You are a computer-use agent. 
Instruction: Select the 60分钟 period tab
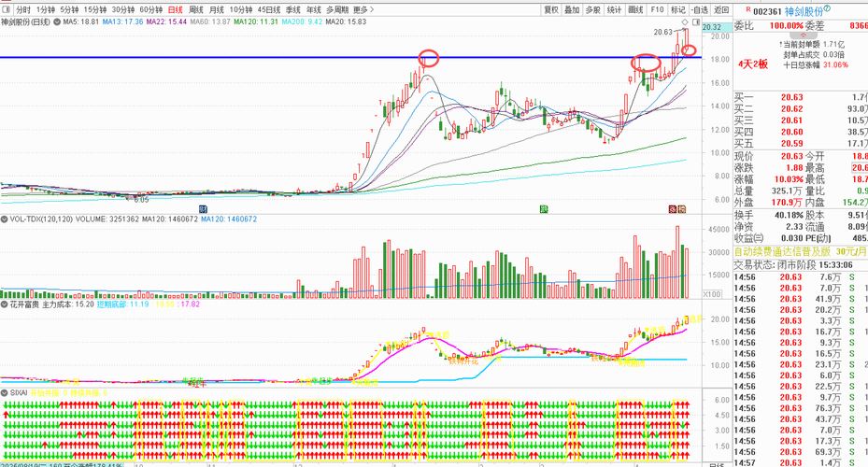coord(150,10)
